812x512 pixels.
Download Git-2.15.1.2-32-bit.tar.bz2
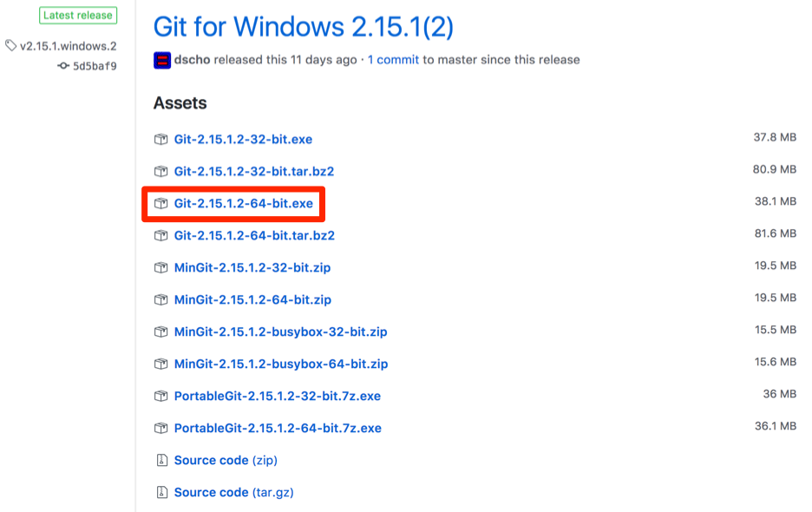tap(253, 172)
